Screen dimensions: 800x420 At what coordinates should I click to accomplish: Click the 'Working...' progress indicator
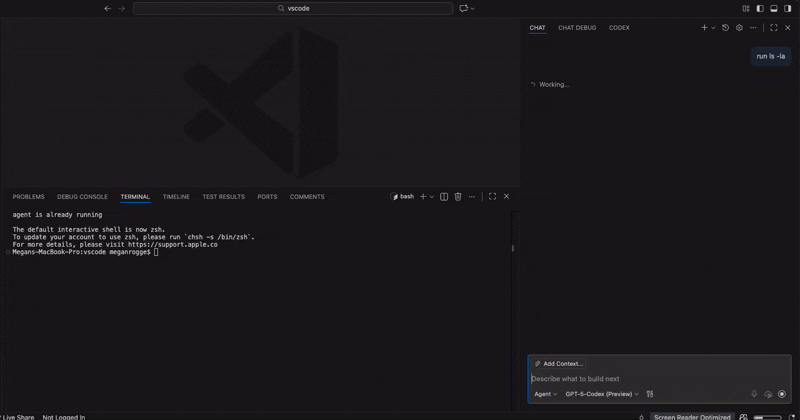click(550, 85)
